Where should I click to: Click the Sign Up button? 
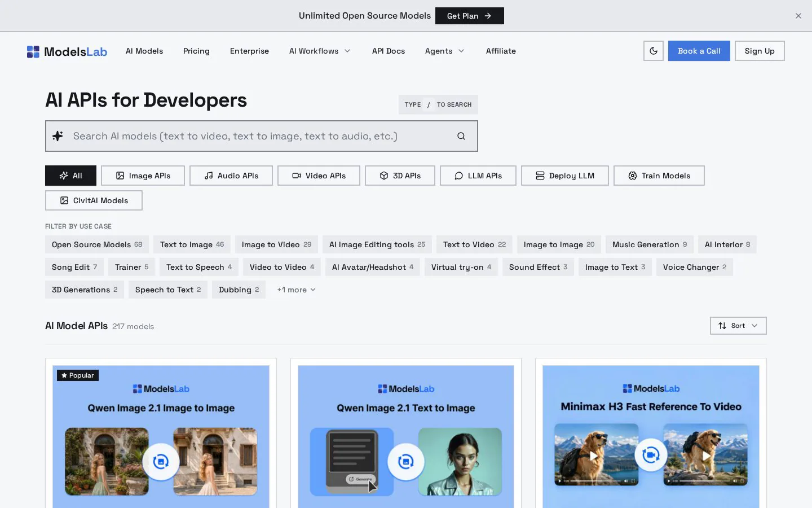coord(760,51)
